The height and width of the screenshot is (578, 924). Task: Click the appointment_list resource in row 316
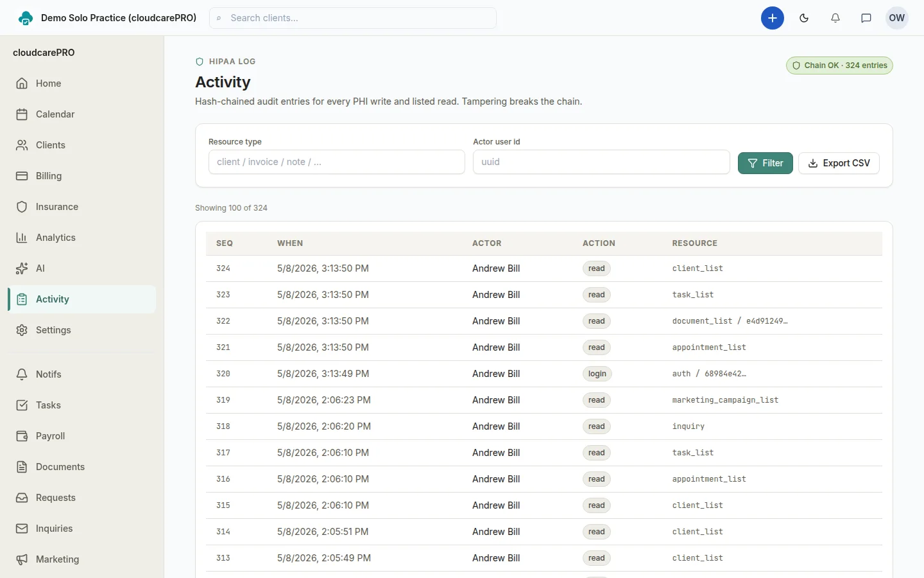coord(709,479)
